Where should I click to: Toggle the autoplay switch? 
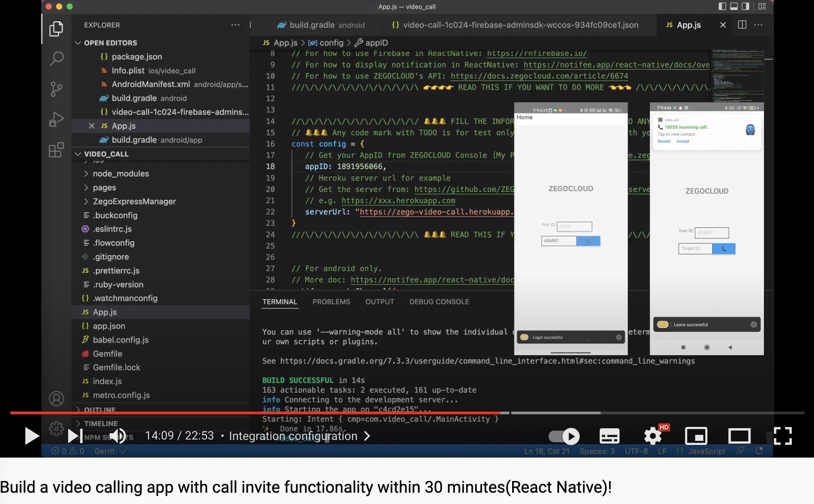(x=564, y=436)
